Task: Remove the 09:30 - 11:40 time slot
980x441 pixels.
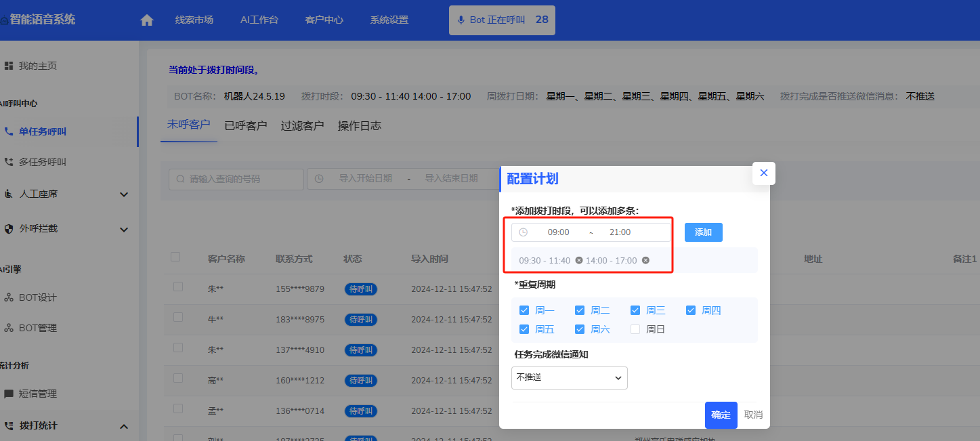Action: [578, 261]
